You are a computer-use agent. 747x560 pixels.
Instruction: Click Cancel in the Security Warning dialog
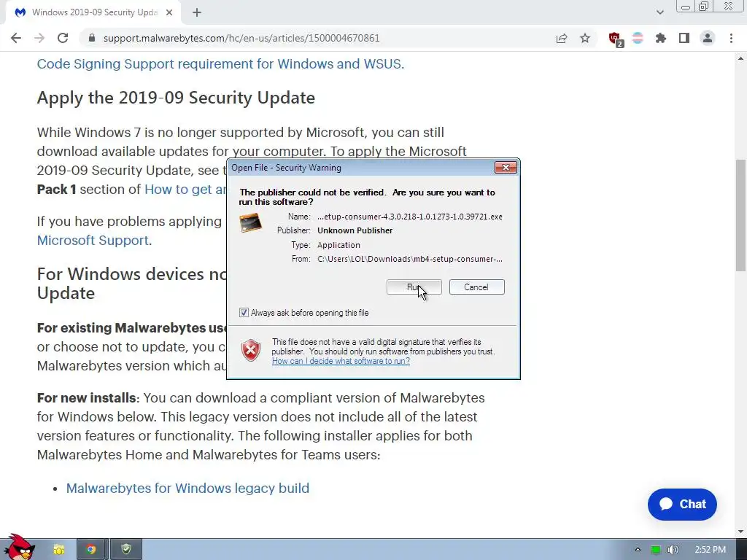pyautogui.click(x=476, y=287)
